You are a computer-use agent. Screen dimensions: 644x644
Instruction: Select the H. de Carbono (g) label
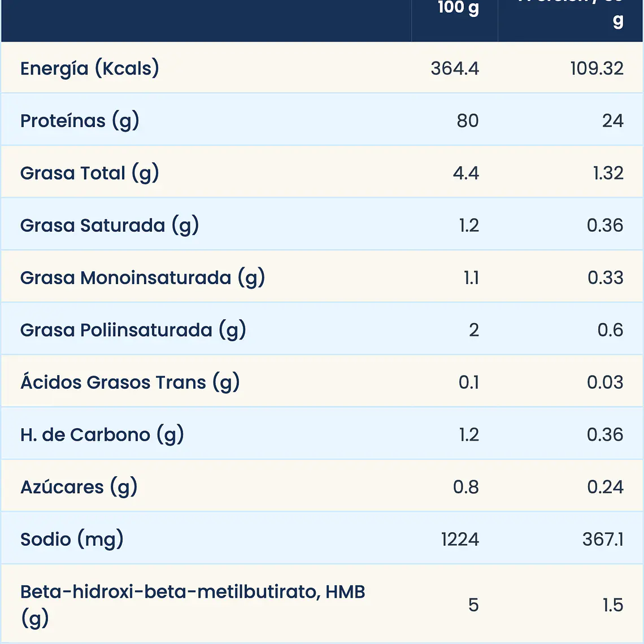102,434
